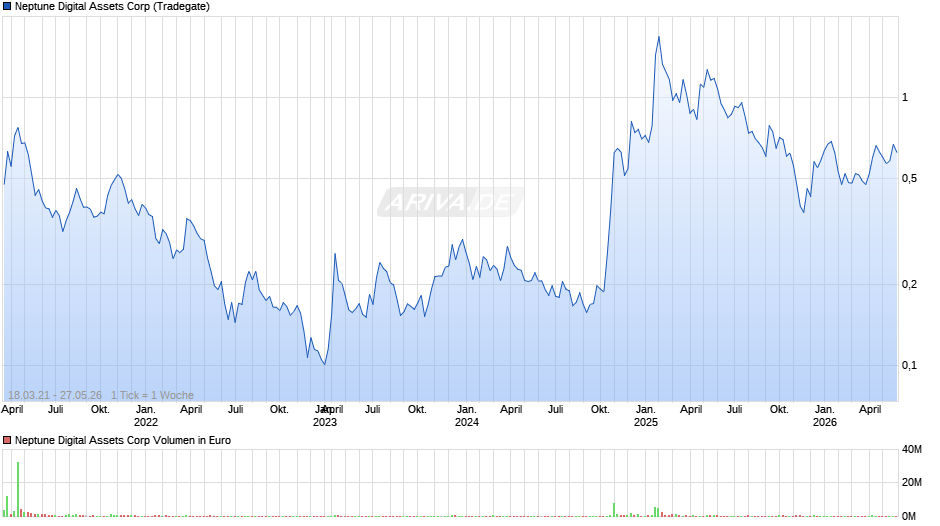The height and width of the screenshot is (526, 940).
Task: Click the volume axis label '20M'
Action: (912, 482)
